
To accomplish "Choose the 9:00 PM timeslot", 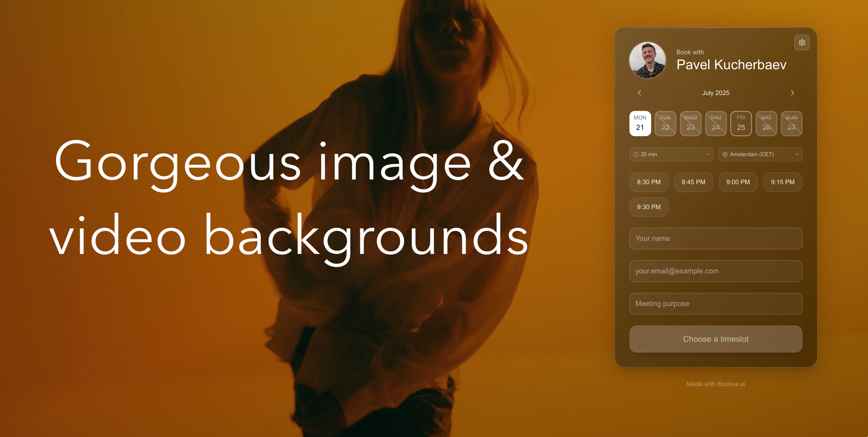I will 737,182.
